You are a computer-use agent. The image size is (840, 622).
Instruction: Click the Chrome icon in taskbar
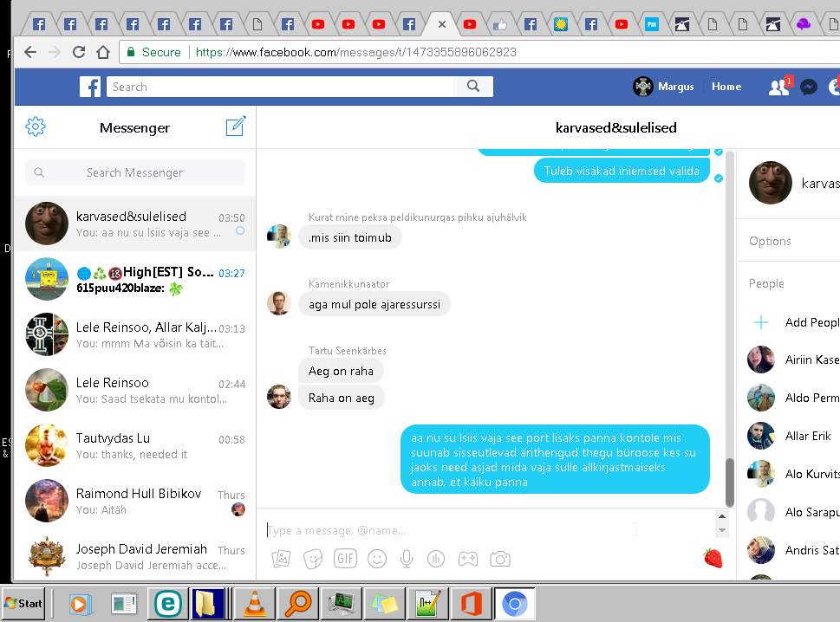pyautogui.click(x=515, y=604)
